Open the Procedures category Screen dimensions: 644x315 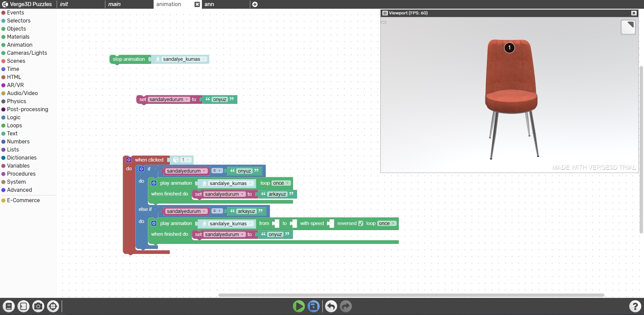click(x=21, y=174)
